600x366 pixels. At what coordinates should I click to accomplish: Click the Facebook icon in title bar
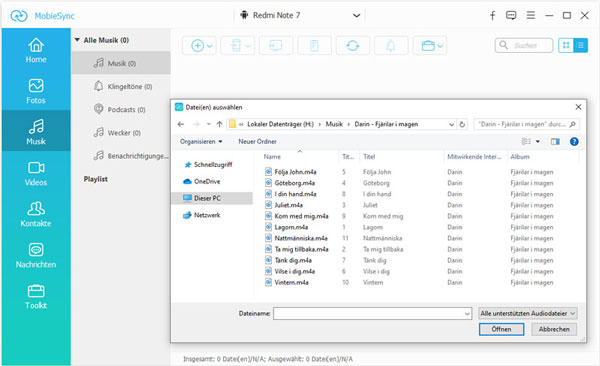[492, 15]
